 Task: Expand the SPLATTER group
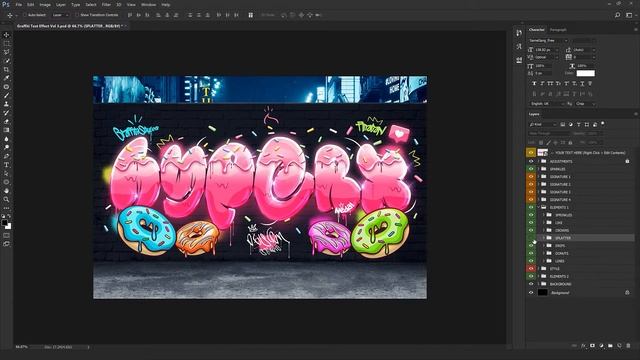point(544,238)
